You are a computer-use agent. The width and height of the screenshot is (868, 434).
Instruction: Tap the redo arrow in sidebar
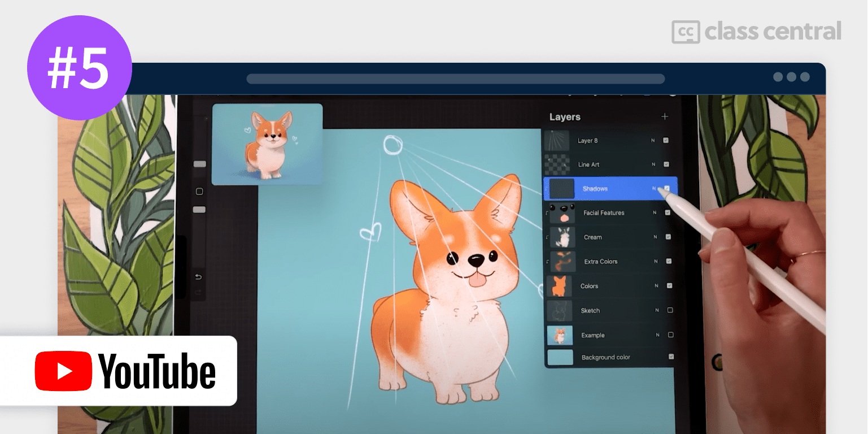[198, 292]
